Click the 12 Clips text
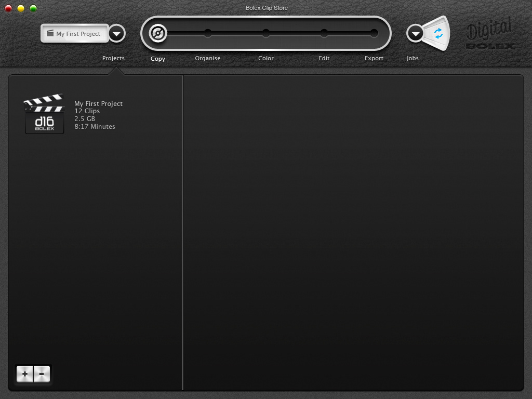 click(x=87, y=111)
